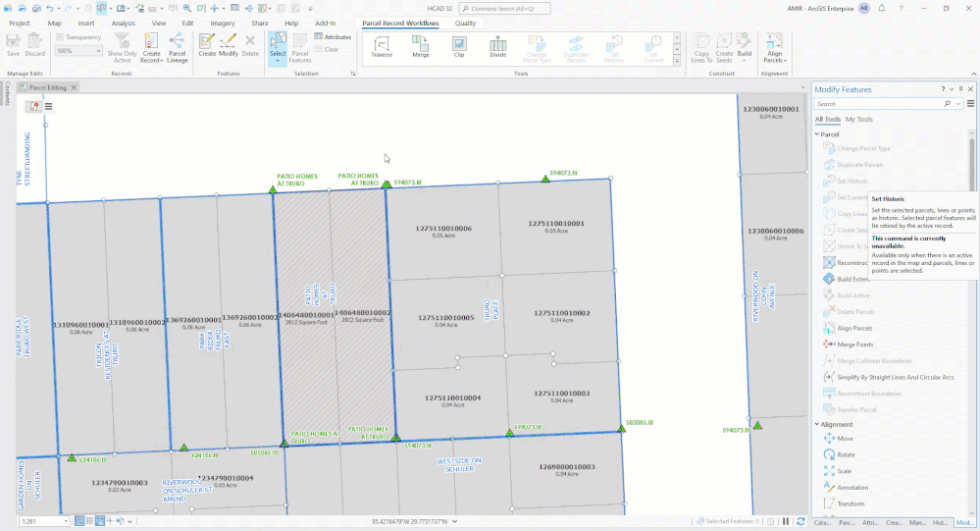The width and height of the screenshot is (980, 531).
Task: Switch to the My Tools tab
Action: point(859,119)
